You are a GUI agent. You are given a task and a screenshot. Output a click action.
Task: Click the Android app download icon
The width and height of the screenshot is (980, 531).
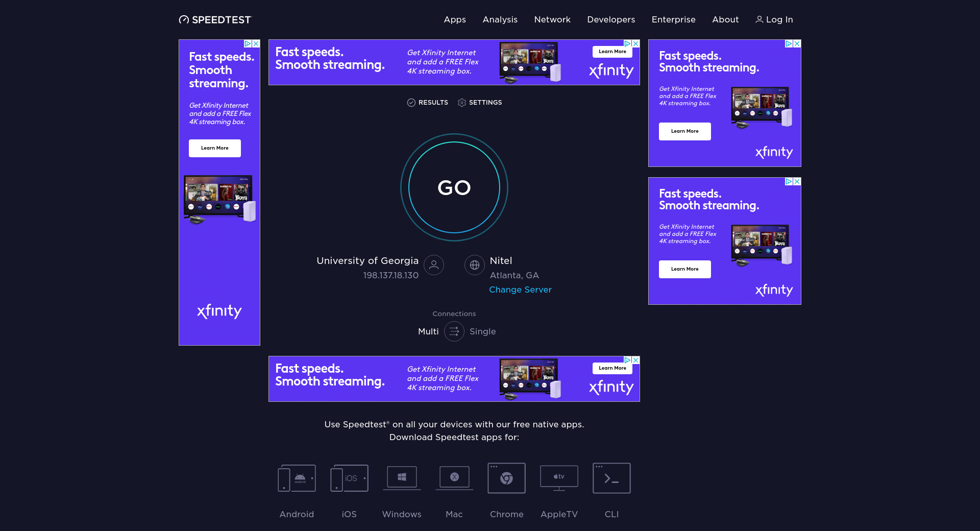(x=297, y=478)
